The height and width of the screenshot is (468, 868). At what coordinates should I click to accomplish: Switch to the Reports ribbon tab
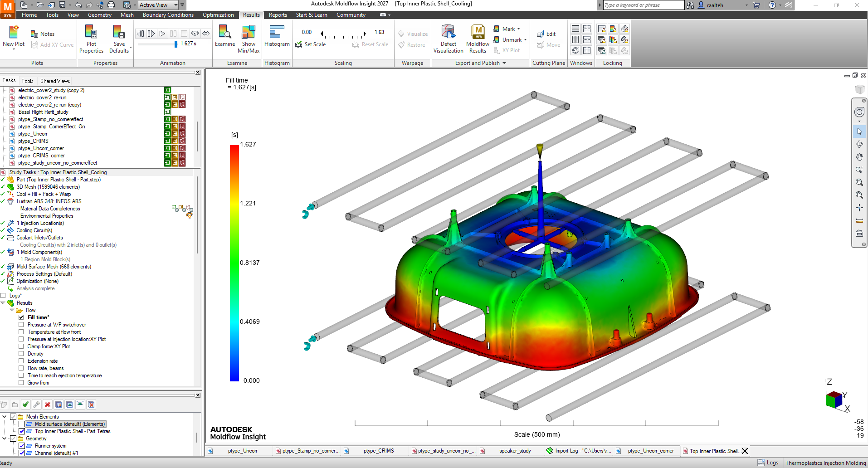278,15
